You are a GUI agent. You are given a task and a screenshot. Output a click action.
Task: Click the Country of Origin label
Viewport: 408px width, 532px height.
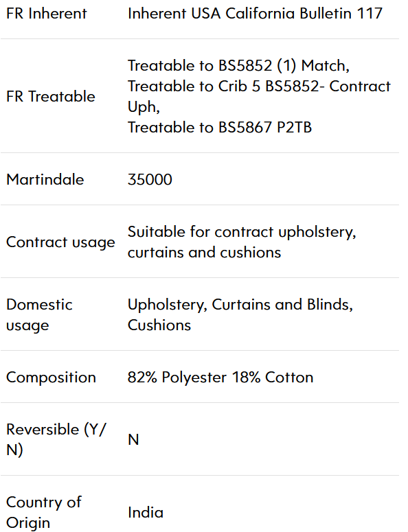(x=44, y=512)
